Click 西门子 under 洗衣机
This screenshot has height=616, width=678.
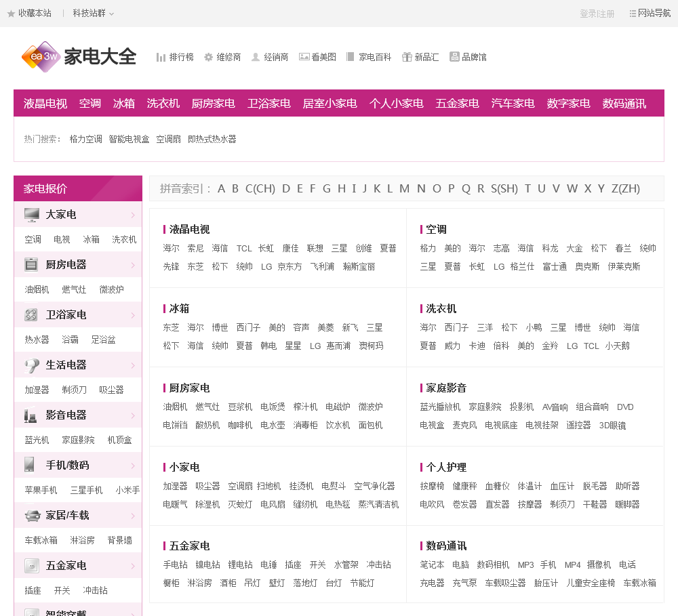[x=456, y=328]
